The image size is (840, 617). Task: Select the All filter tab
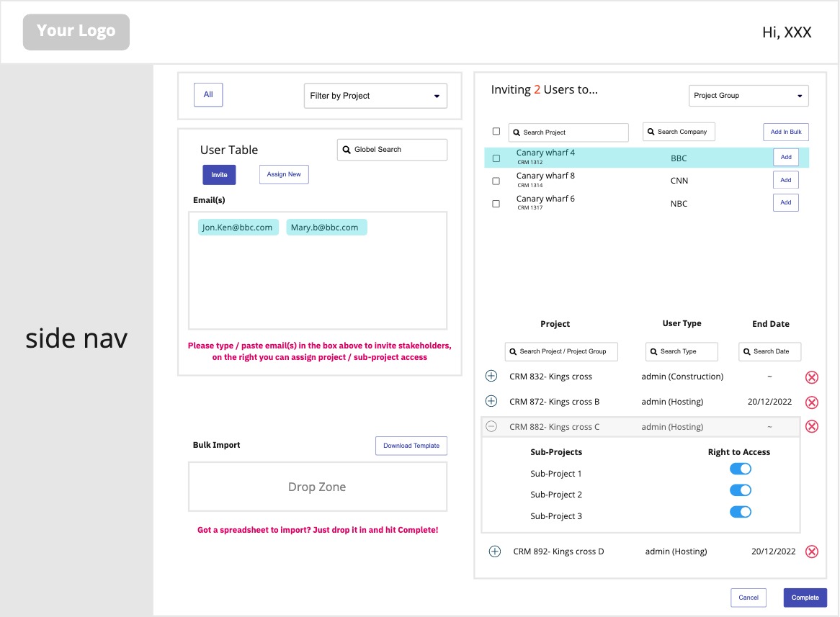208,95
